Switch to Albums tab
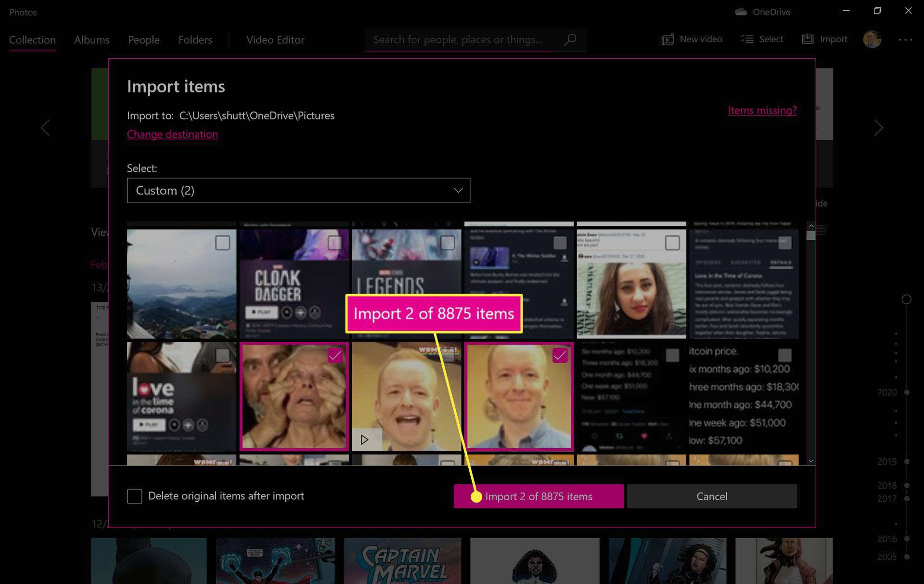924x584 pixels. click(x=91, y=39)
